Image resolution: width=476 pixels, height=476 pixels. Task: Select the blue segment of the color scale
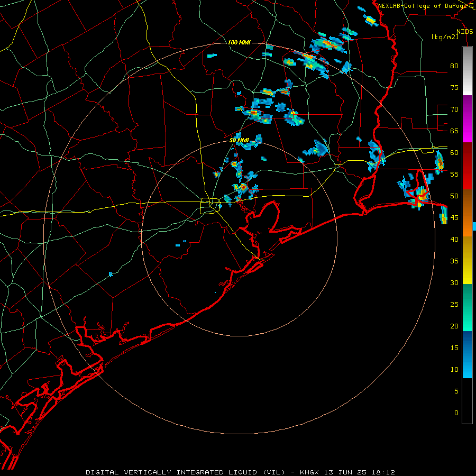coord(467,354)
